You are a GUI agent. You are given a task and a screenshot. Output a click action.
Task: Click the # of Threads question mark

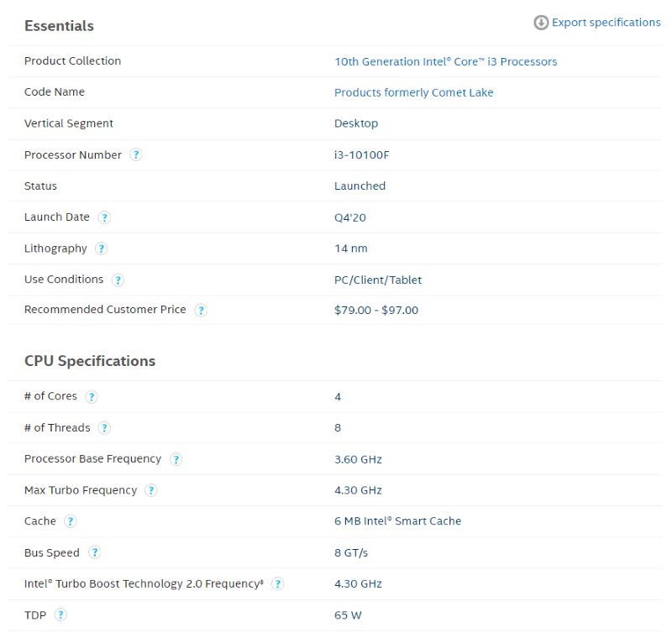(104, 428)
